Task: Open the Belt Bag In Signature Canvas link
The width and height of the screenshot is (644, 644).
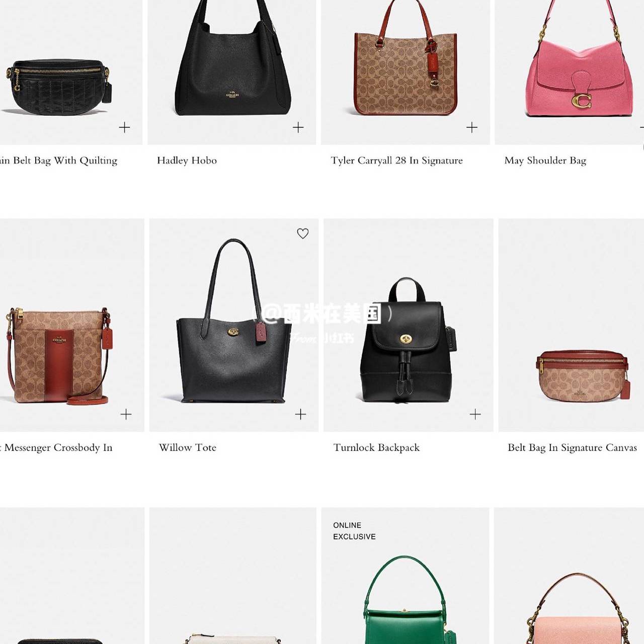Action: click(572, 448)
